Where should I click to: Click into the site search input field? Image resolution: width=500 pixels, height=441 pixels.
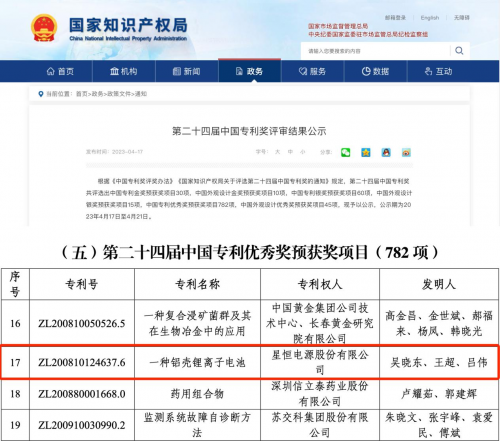click(x=375, y=51)
